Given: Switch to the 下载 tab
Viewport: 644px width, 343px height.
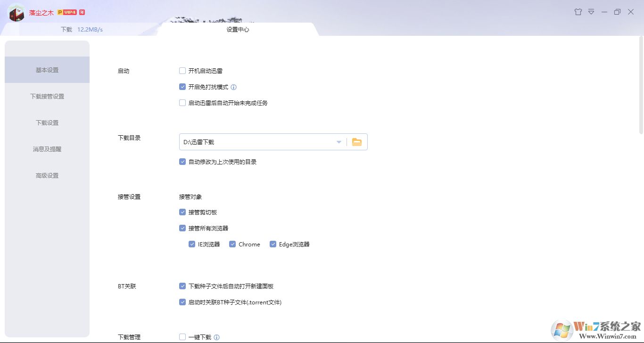Looking at the screenshot, I should 66,29.
